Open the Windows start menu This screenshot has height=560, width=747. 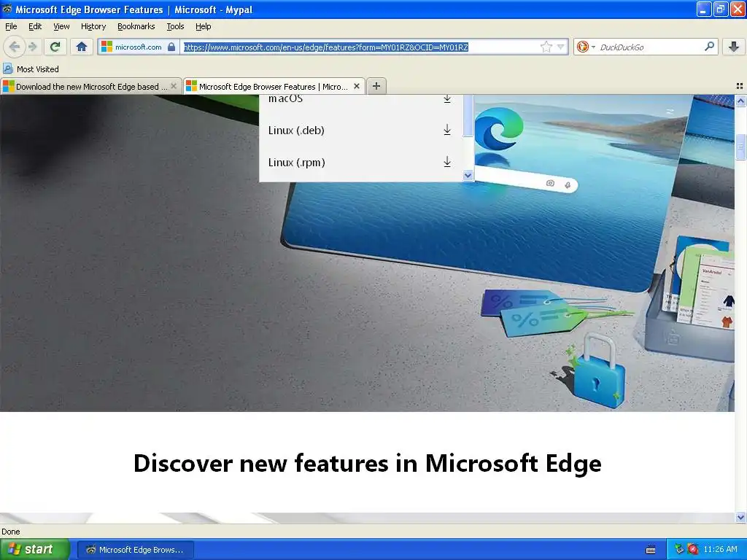tap(34, 550)
